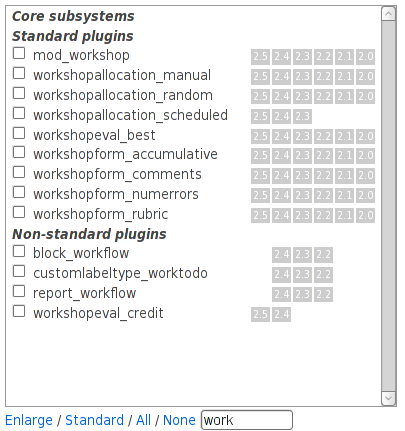
Task: Click the 2.1 badge for workshopeval_best
Action: (x=344, y=136)
